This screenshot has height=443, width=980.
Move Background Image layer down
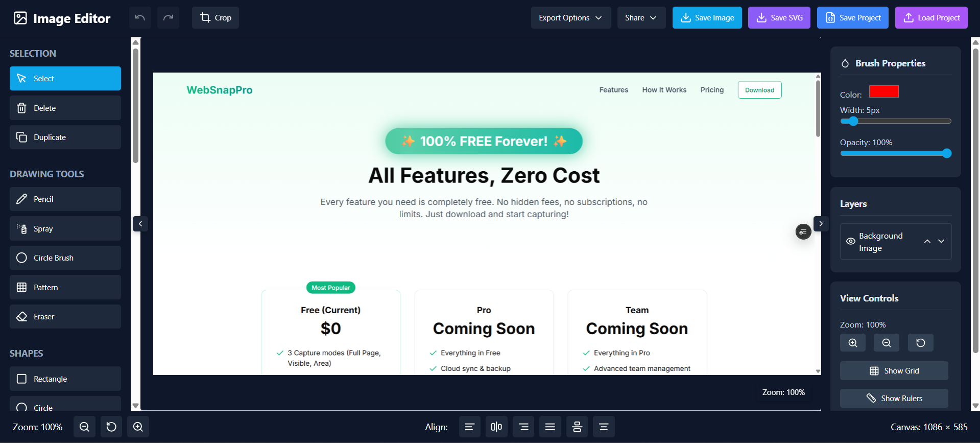941,241
